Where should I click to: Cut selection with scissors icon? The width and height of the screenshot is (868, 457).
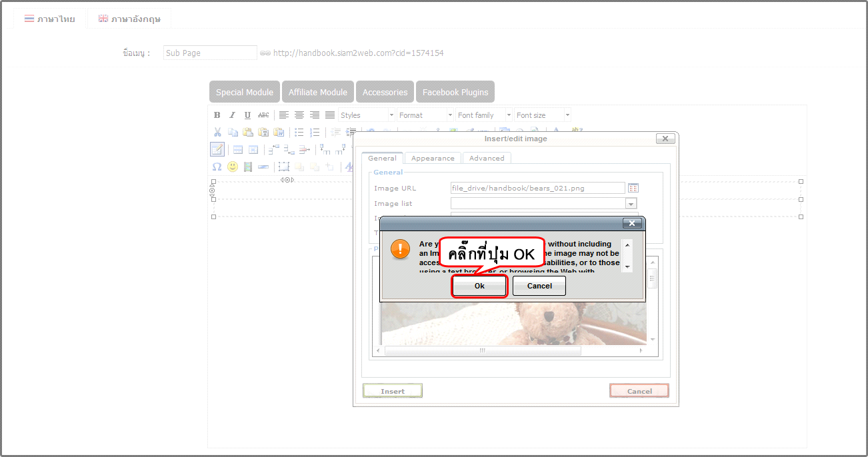coord(217,133)
